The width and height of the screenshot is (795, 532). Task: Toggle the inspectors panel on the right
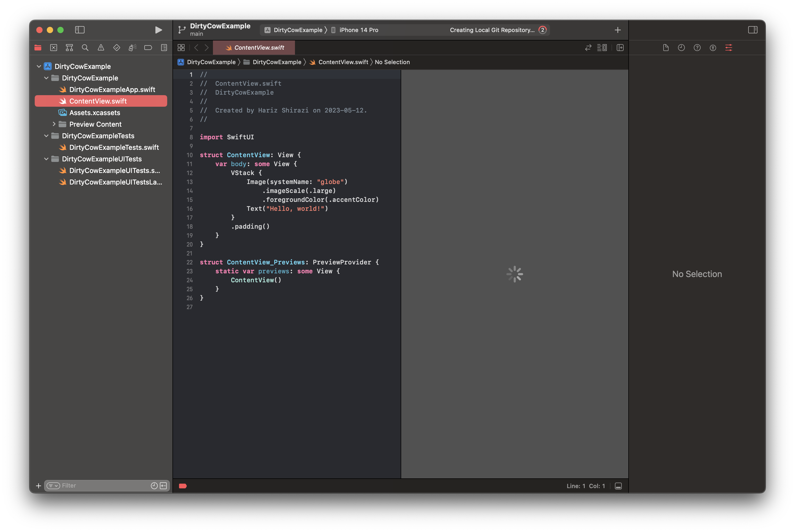[x=753, y=30]
